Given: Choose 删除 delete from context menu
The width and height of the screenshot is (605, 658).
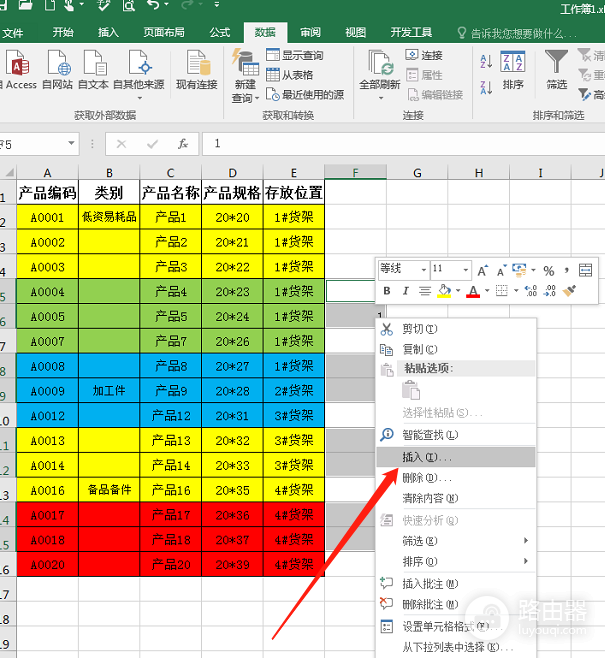Looking at the screenshot, I should coord(456,478).
